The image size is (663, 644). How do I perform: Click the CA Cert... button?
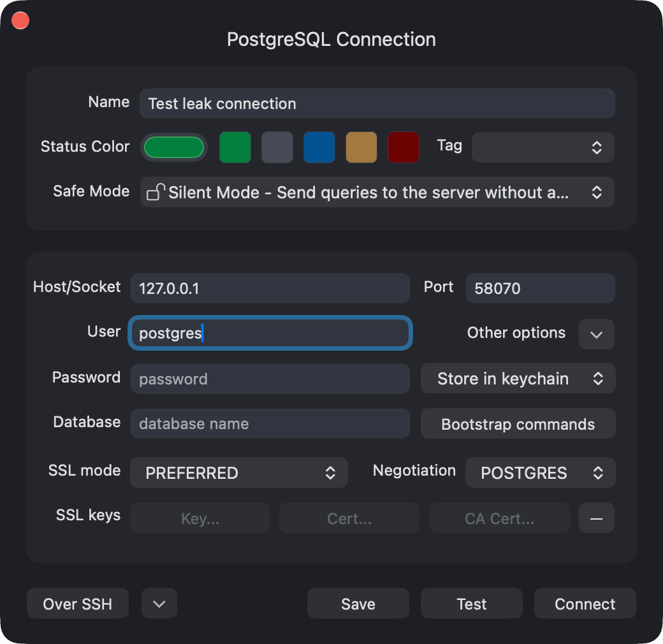[x=499, y=518]
